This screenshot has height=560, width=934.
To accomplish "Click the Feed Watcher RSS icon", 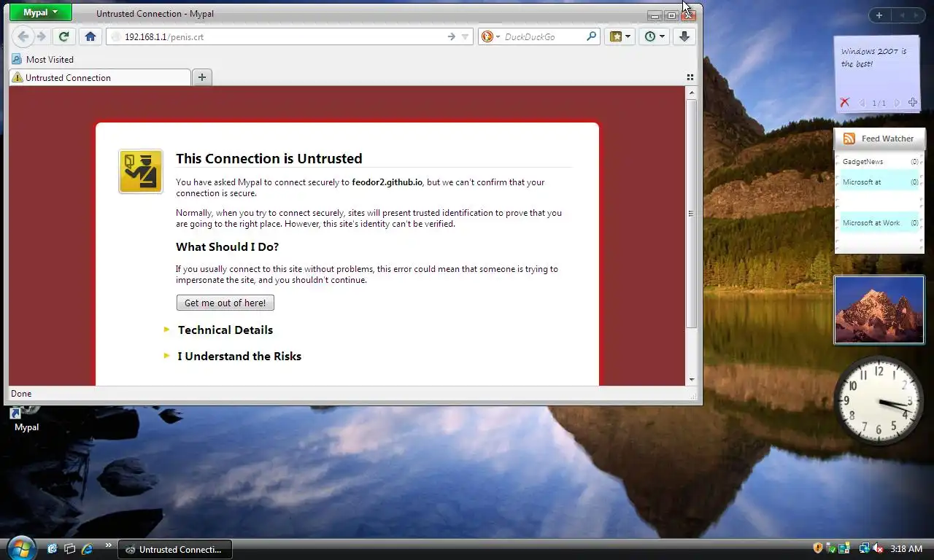I will pos(849,139).
